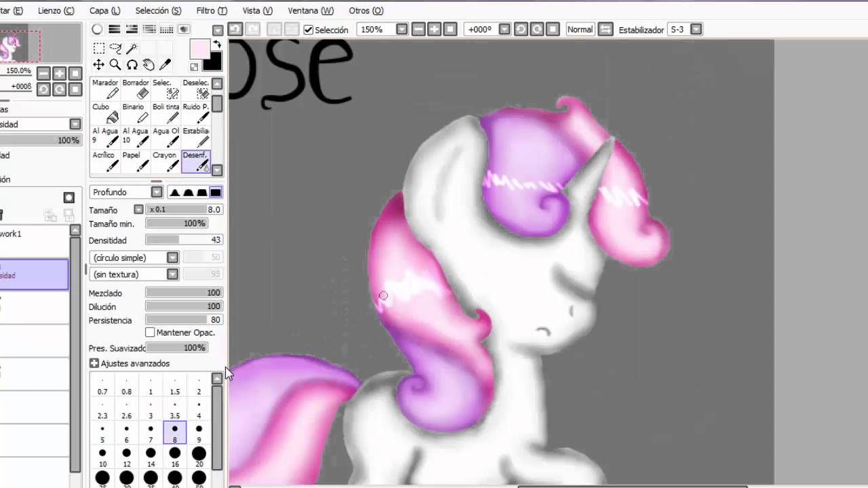Open the Lienzo menu
Image resolution: width=868 pixels, height=488 pixels.
56,11
